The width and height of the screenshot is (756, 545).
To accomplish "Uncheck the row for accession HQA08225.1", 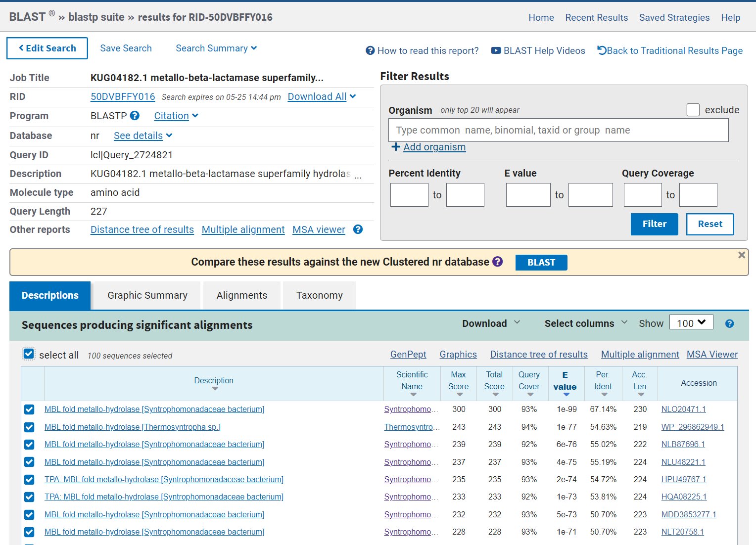I will (29, 497).
